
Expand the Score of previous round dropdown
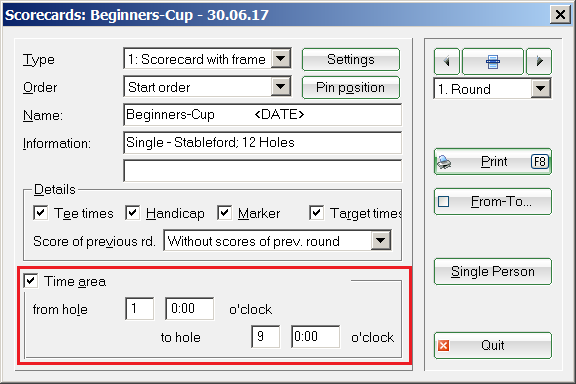pyautogui.click(x=381, y=241)
